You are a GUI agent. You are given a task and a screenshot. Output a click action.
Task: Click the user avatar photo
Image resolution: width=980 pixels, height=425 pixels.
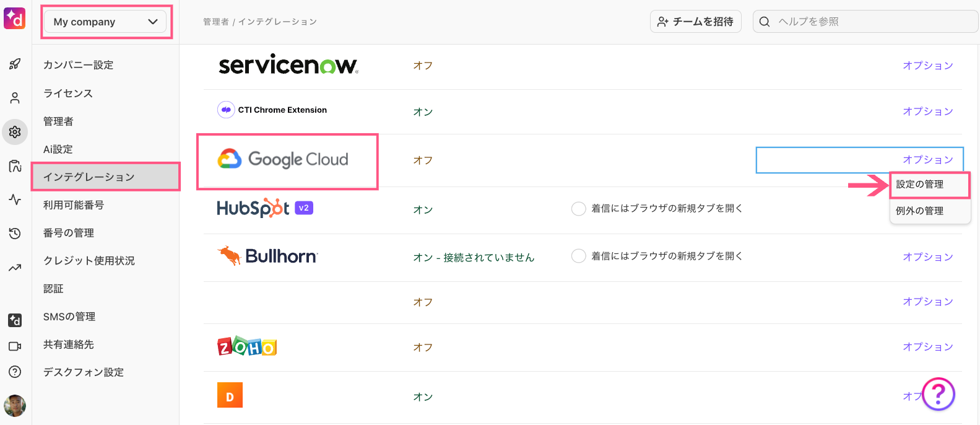(15, 406)
